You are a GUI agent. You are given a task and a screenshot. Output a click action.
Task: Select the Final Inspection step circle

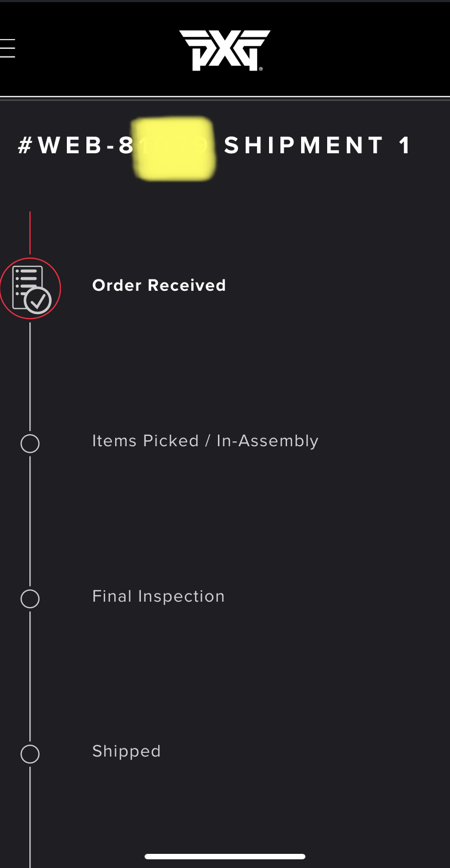(x=30, y=599)
